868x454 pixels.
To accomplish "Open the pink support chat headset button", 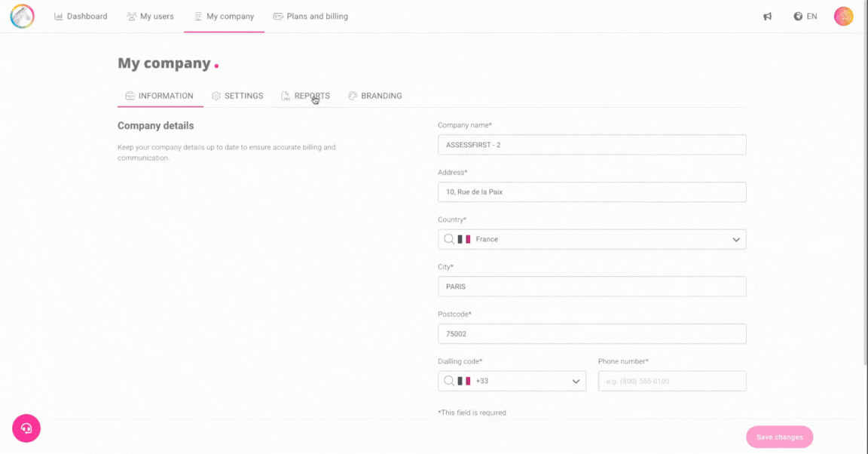I will pos(26,428).
